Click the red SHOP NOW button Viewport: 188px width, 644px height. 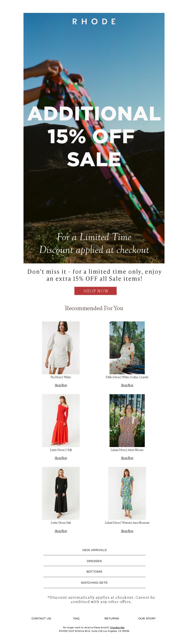pyautogui.click(x=95, y=291)
